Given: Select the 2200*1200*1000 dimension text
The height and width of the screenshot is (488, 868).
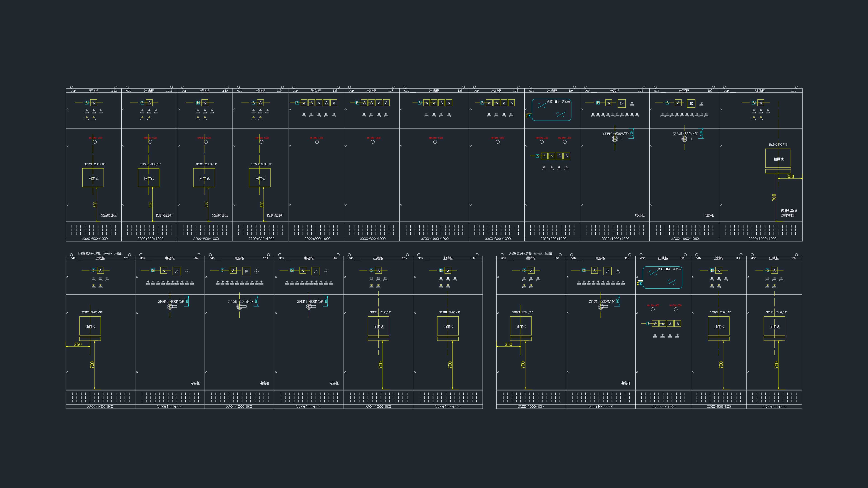Looking at the screenshot, I should pyautogui.click(x=762, y=239).
